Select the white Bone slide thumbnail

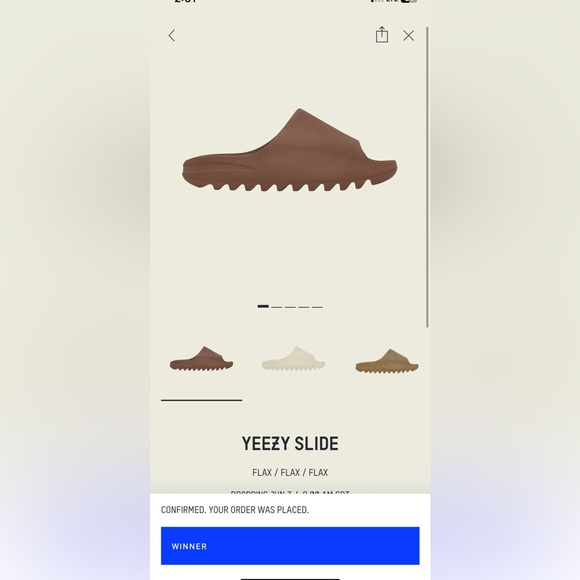[x=293, y=359]
